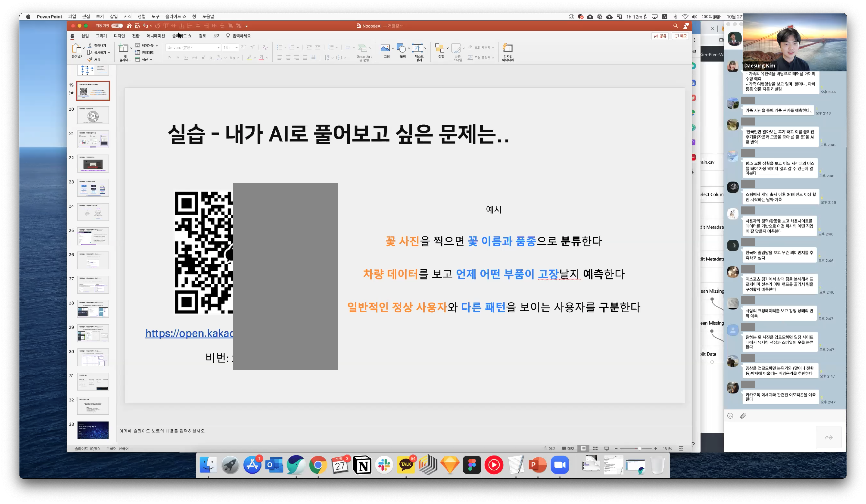Click the search magnifier in PowerPoint title bar
The width and height of the screenshot is (866, 504).
click(675, 26)
